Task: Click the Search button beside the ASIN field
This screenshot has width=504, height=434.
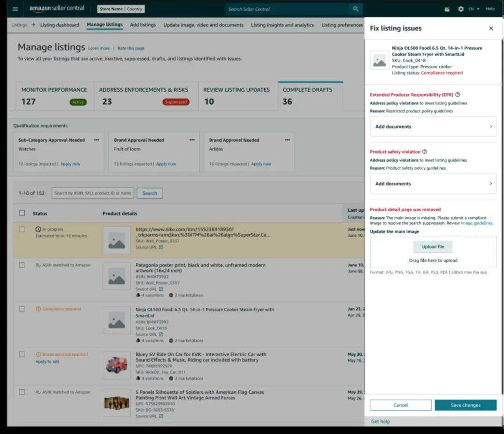Action: pyautogui.click(x=150, y=193)
